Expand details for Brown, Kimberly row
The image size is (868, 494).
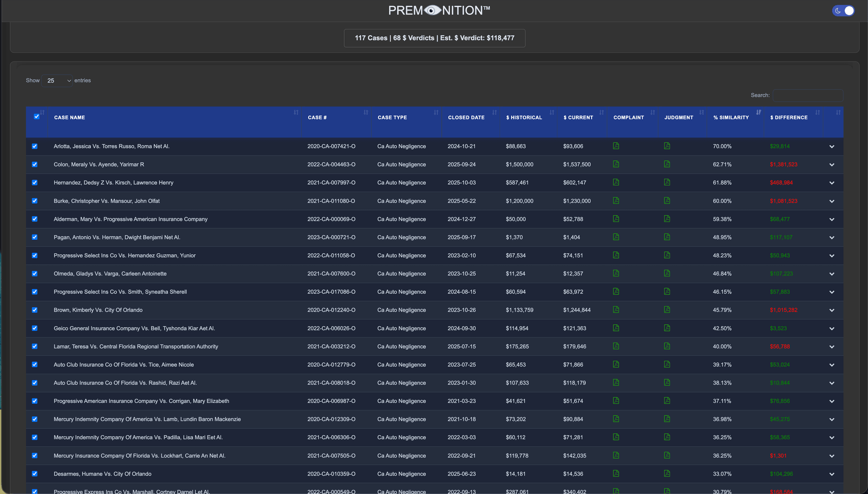coord(832,310)
